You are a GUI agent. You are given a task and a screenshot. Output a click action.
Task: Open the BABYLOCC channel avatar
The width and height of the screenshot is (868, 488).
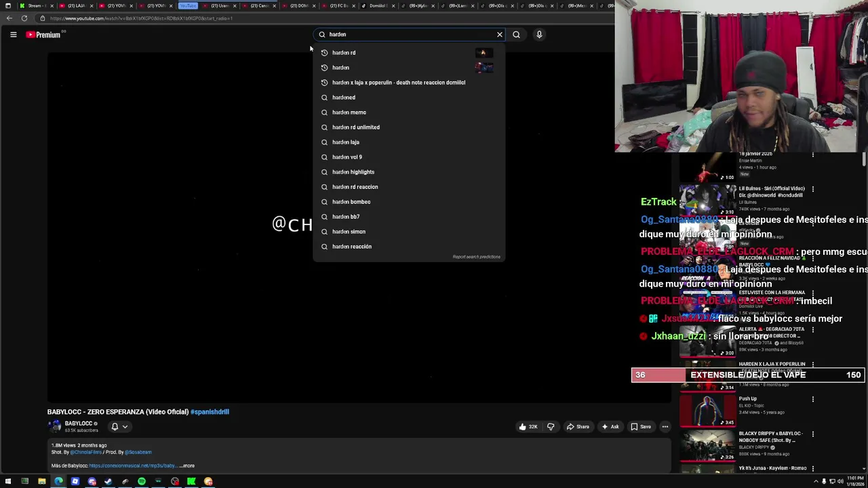coord(55,426)
